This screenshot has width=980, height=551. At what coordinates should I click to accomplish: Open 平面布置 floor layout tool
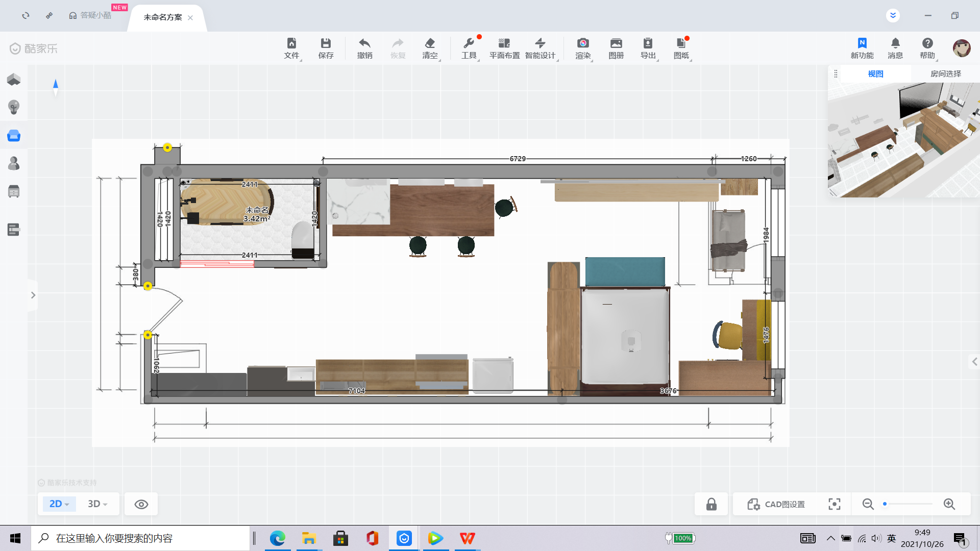coord(504,48)
